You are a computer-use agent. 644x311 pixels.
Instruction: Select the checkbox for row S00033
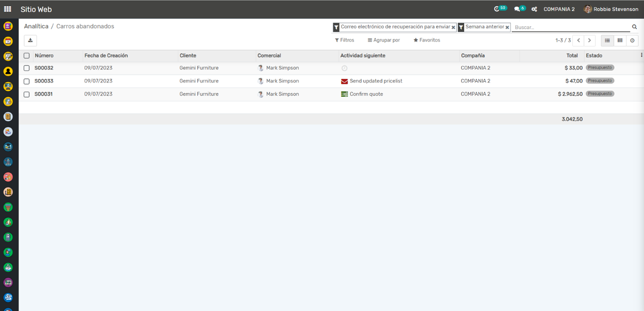pos(27,81)
